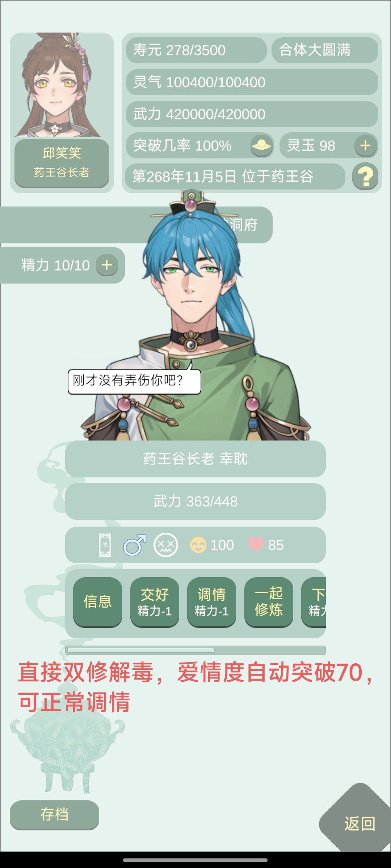Tap the dizzy poisoned face icon
Image resolution: width=391 pixels, height=868 pixels.
tap(166, 545)
